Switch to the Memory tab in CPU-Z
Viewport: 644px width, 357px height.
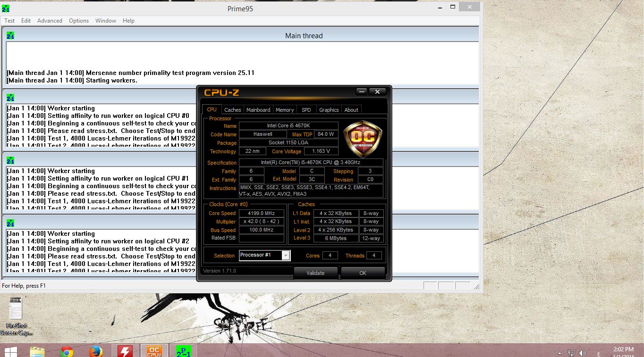click(285, 110)
